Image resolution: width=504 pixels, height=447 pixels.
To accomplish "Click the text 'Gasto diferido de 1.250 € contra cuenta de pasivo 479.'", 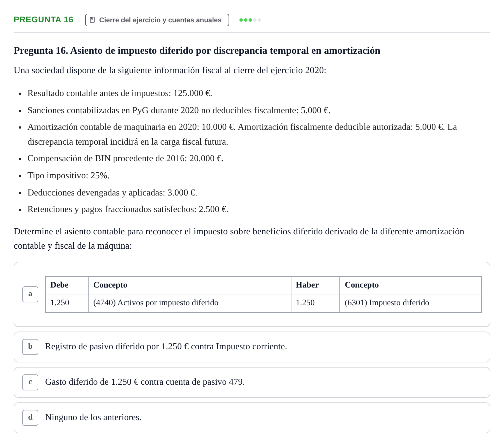I will point(145,382).
